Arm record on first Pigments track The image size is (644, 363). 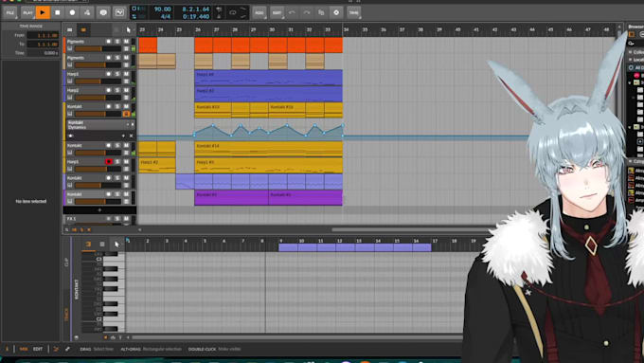click(x=108, y=42)
